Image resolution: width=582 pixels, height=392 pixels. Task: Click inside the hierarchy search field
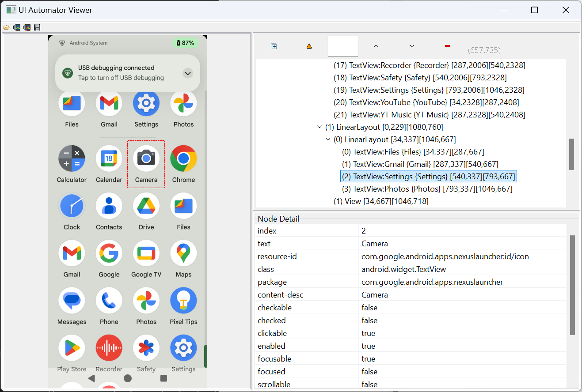click(x=343, y=45)
